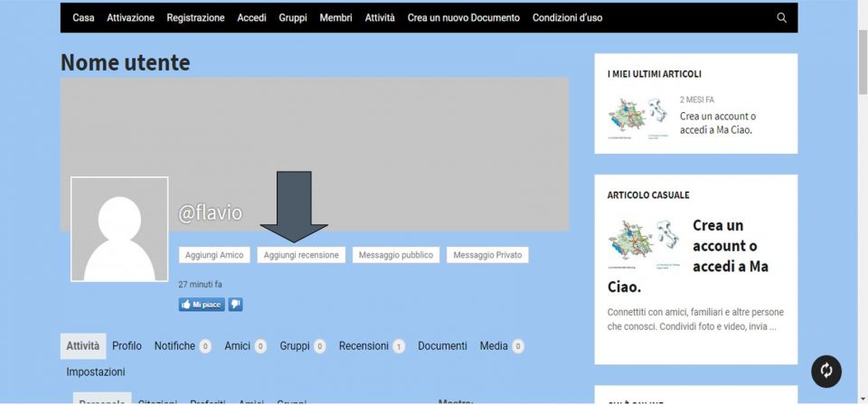Open the search icon in navigation bar
Image resolution: width=868 pixels, height=405 pixels.
coord(781,18)
